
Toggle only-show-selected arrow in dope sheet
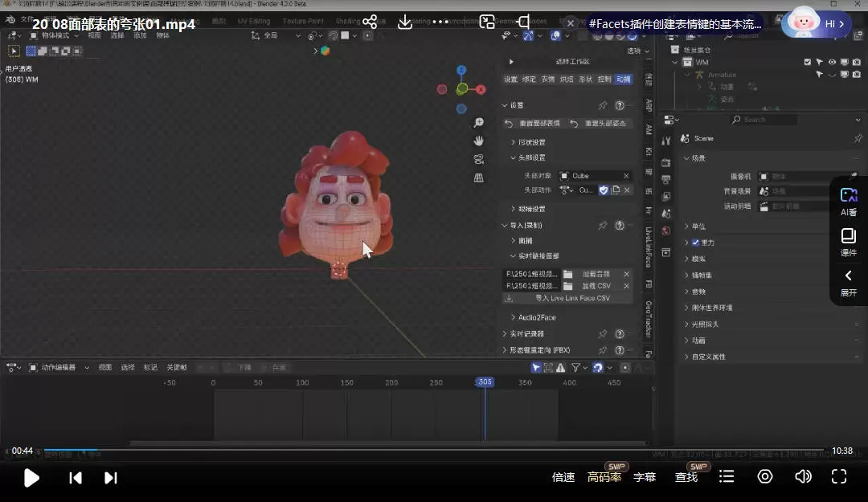(x=536, y=368)
